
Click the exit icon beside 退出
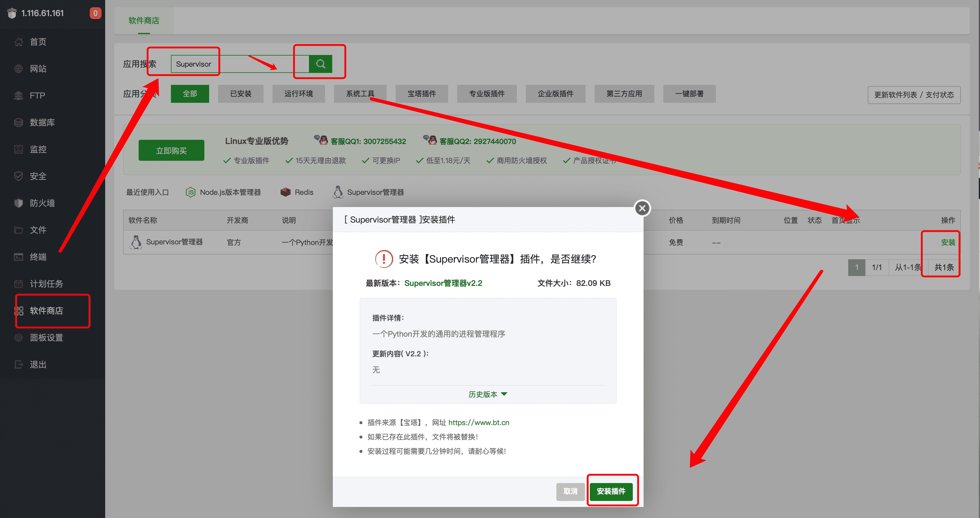(18, 364)
